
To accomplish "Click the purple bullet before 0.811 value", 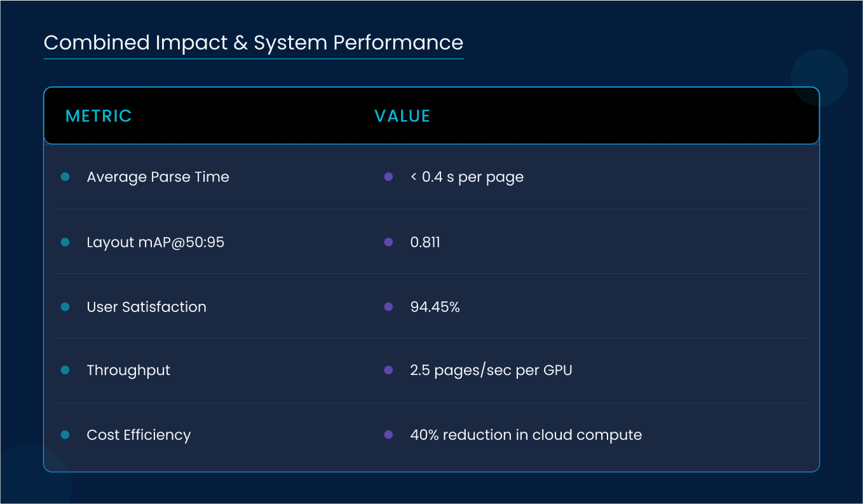I will (388, 242).
